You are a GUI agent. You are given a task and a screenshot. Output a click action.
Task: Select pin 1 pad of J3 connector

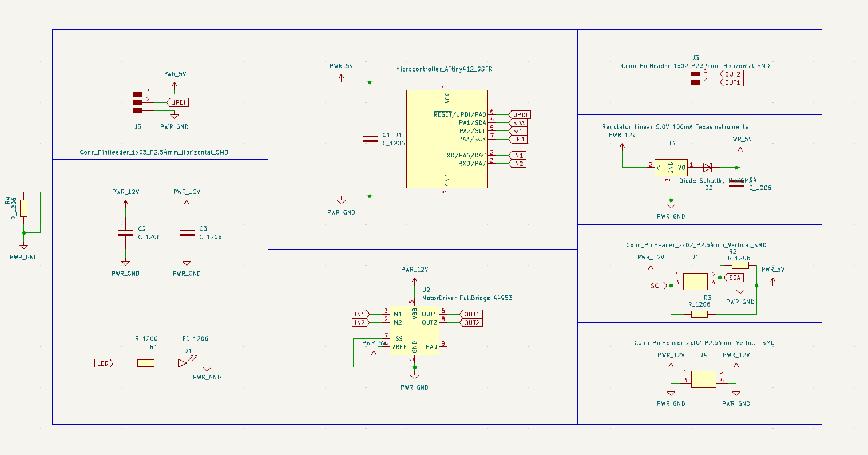pos(695,74)
